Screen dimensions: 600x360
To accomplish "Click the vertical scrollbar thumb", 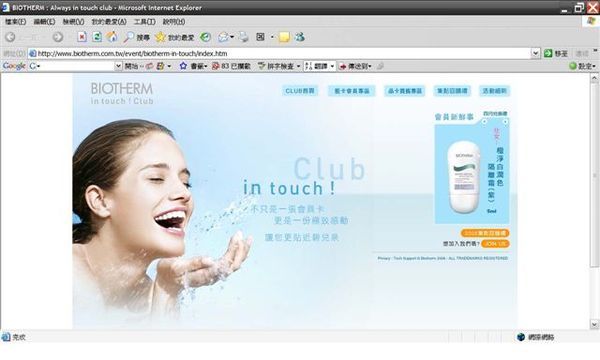I will pyautogui.click(x=594, y=175).
